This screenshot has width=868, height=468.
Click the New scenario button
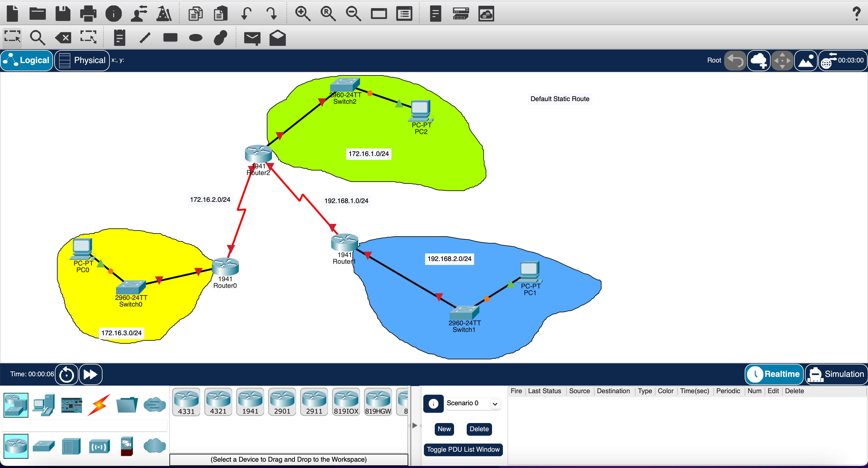click(444, 429)
